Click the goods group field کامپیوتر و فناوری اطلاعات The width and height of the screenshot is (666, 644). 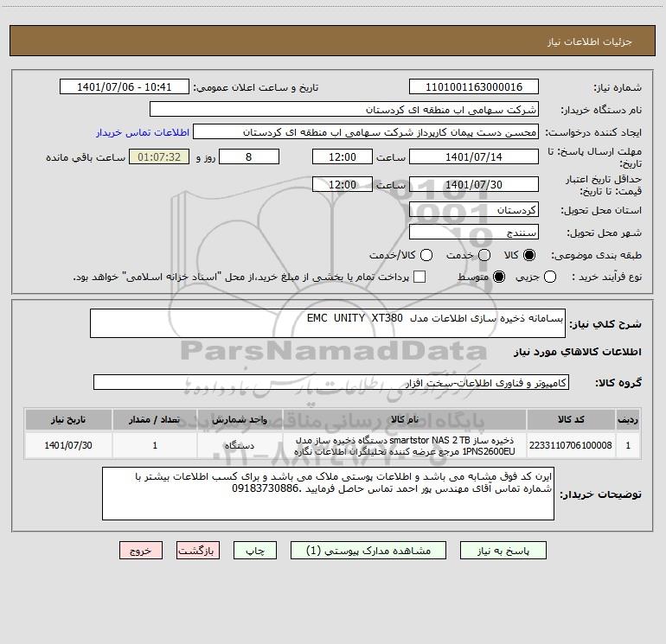click(x=331, y=382)
